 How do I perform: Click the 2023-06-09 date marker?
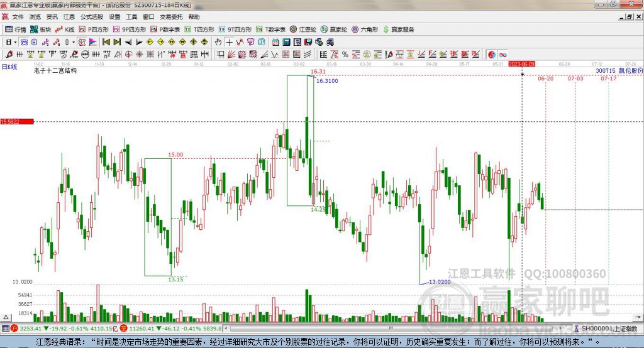point(521,64)
